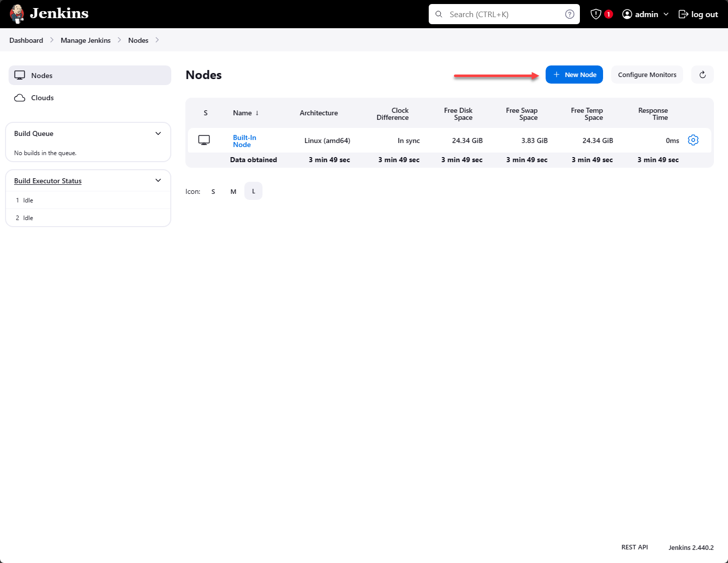Click the '3.83 GiB' free swap cell

[x=535, y=140]
